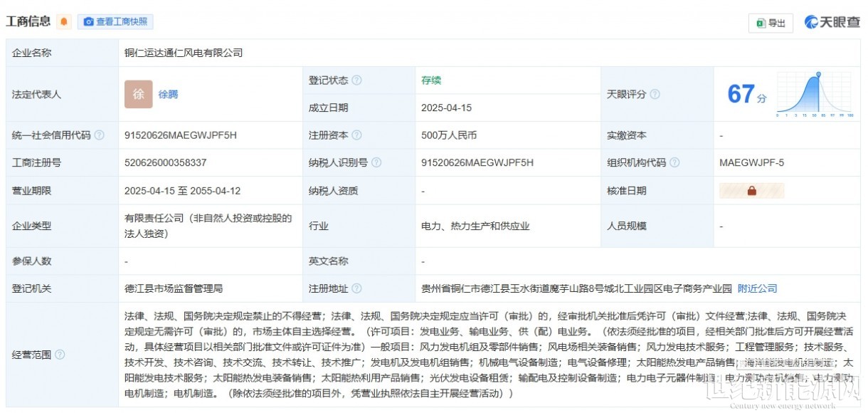Click the 经营范围 description paragraph
Screen dimensions: 868x413
tap(488, 355)
